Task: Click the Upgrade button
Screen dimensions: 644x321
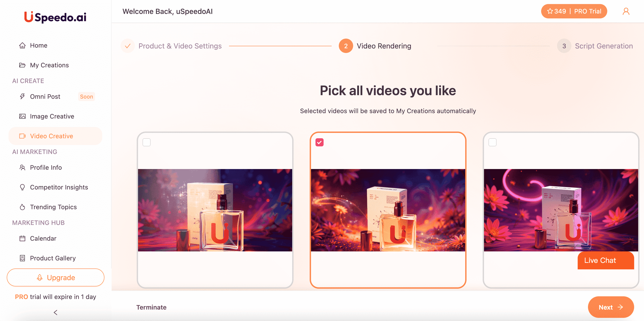Action: pos(56,277)
